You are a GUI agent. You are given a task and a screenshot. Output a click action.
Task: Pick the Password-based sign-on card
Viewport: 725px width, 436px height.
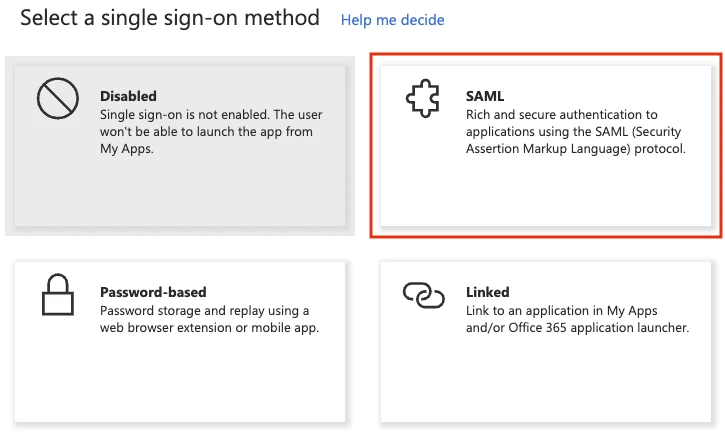click(180, 341)
